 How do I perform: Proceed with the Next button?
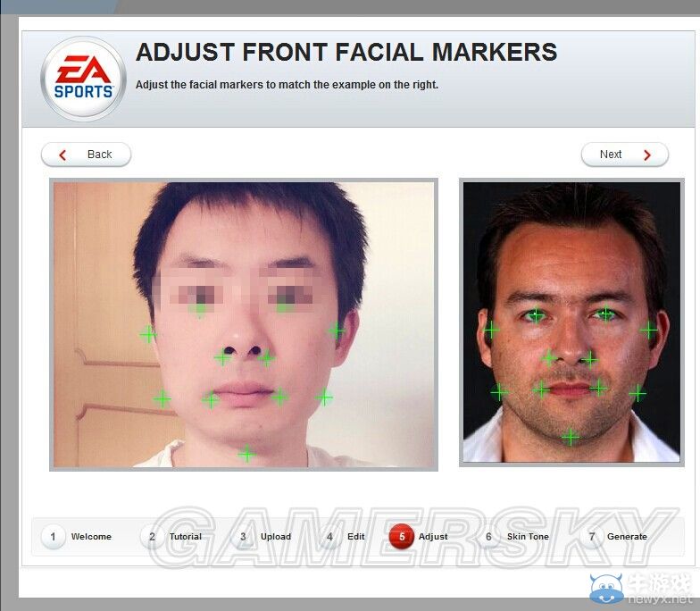click(x=624, y=155)
